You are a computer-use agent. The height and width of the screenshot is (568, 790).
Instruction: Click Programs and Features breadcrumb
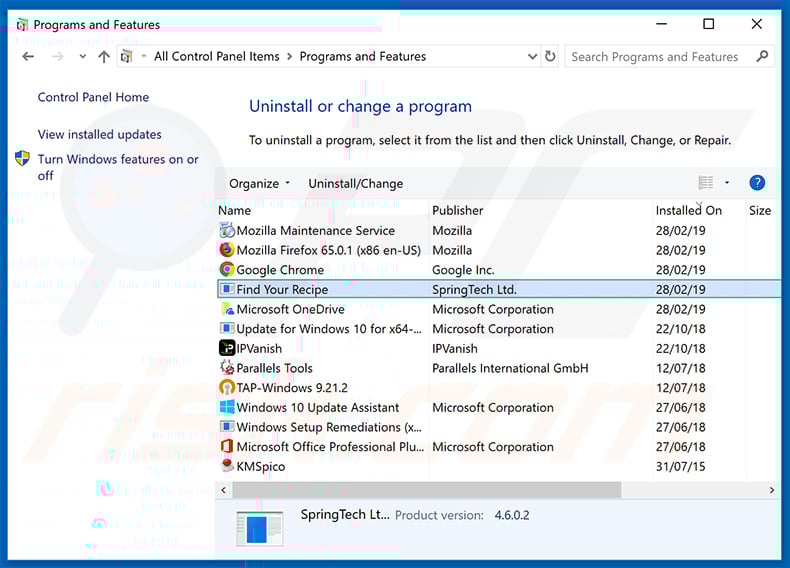click(363, 56)
